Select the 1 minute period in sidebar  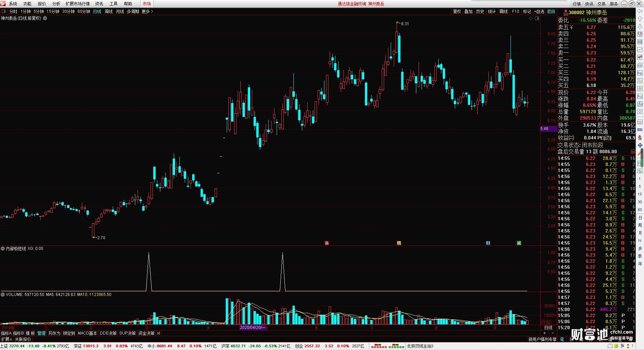[640, 179]
